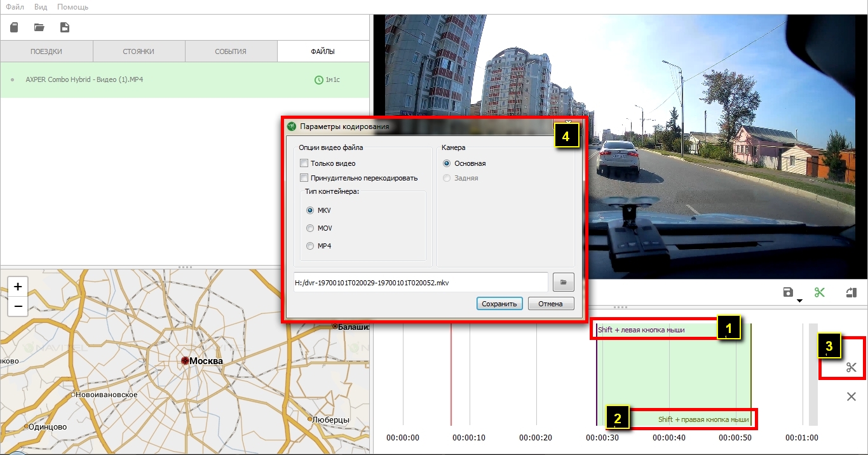Screen dimensions: 868x455
Task: Click the green scissors icon under video
Action: point(820,292)
